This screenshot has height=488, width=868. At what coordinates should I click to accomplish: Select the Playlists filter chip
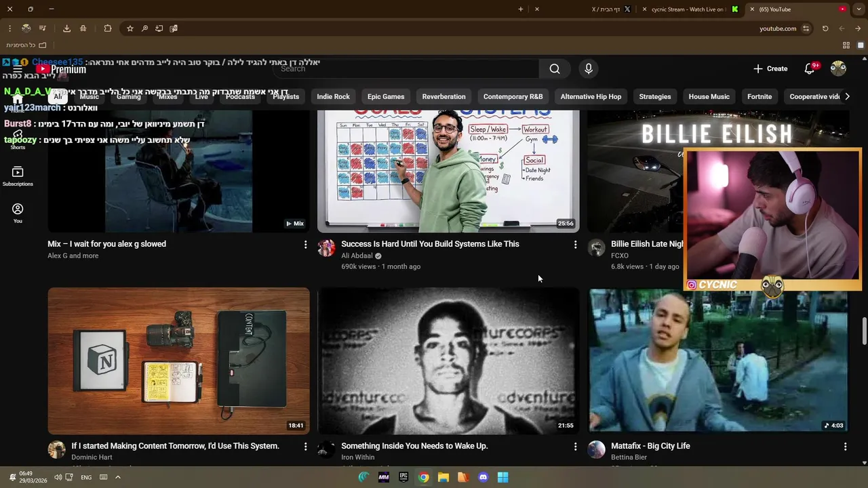coord(285,96)
